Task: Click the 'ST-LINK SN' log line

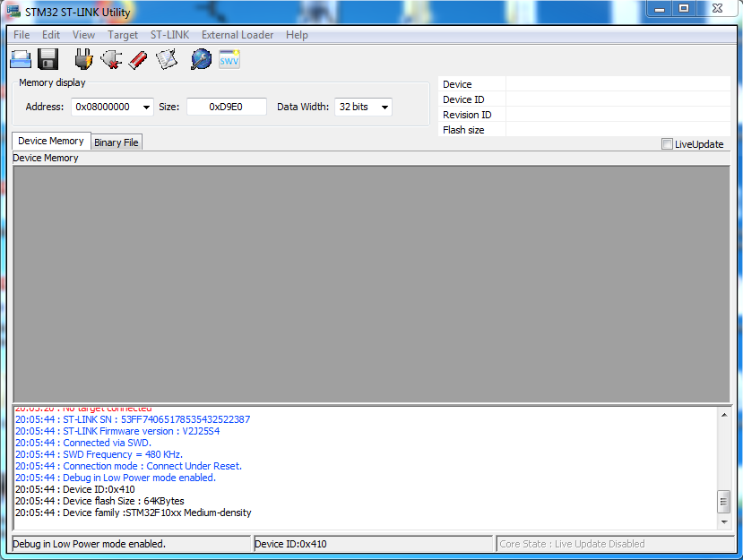Action: tap(133, 419)
